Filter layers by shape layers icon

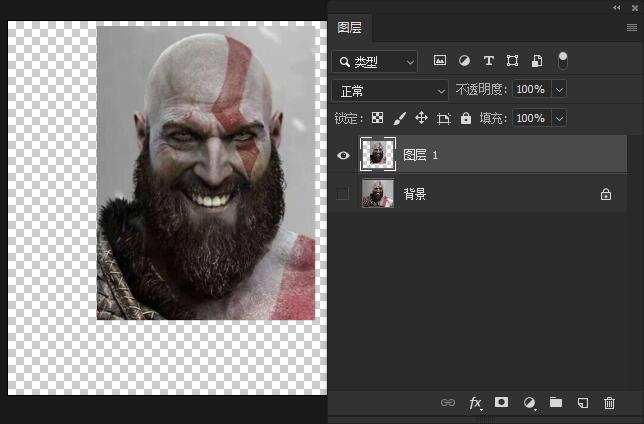pos(512,61)
